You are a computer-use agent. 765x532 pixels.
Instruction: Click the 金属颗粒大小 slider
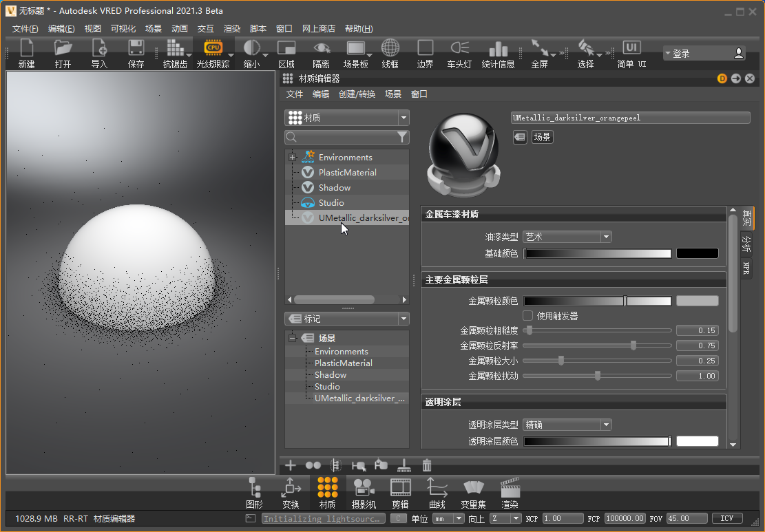coord(597,361)
